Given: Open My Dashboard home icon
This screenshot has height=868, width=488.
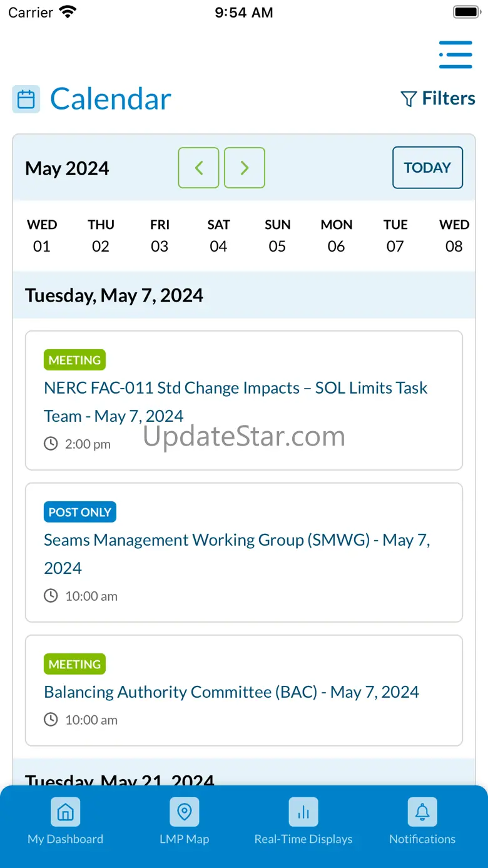Looking at the screenshot, I should point(65,812).
